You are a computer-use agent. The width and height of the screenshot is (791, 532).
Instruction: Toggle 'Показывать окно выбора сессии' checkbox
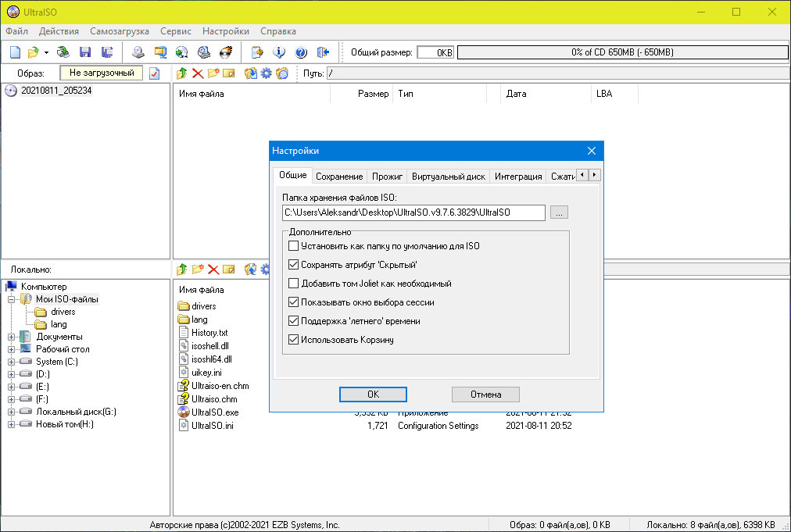(x=294, y=302)
